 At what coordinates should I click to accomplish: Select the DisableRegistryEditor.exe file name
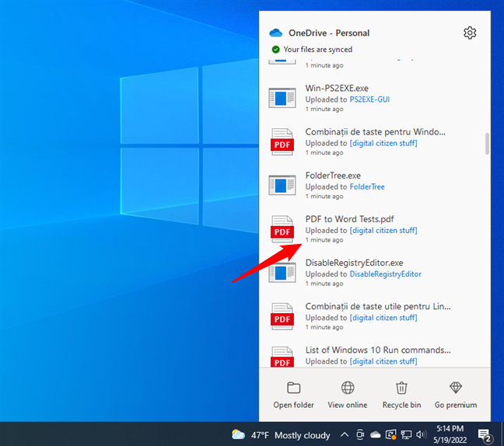(354, 263)
